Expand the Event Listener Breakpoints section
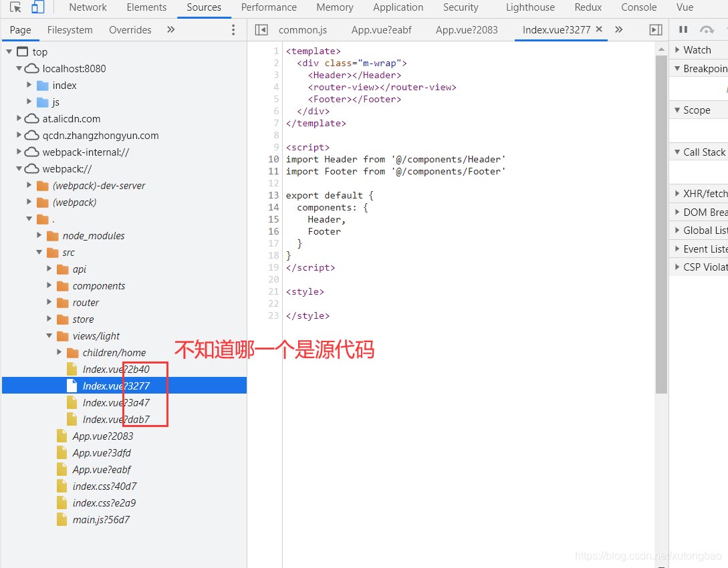Screen dimensions: 728x568 [x=677, y=249]
